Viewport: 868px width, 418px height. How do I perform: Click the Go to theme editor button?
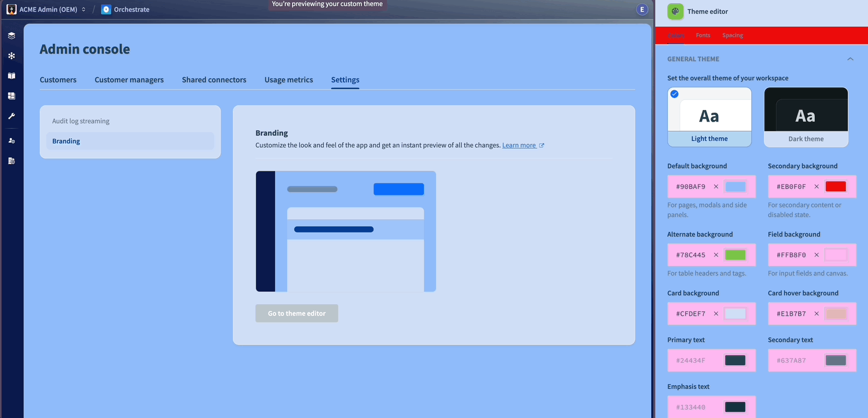point(297,313)
